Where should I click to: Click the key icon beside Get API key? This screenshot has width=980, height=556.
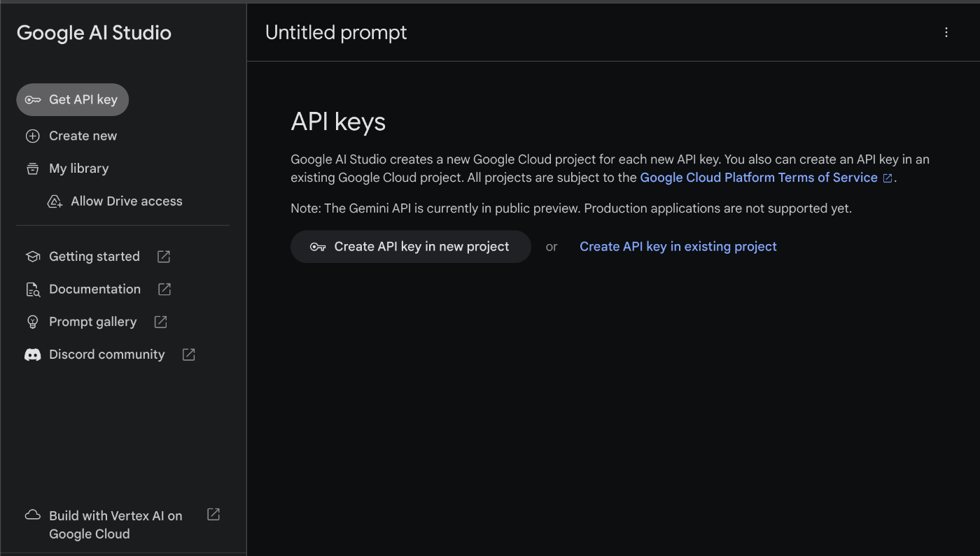(x=33, y=100)
